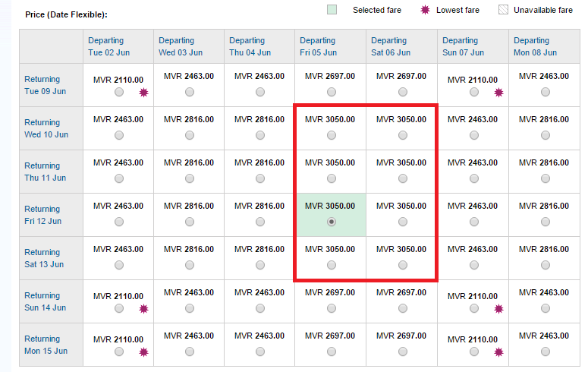588x372 pixels.
Task: Pick fare departing Wed 03 Jun returning Thu 11 Jun
Action: [190, 178]
